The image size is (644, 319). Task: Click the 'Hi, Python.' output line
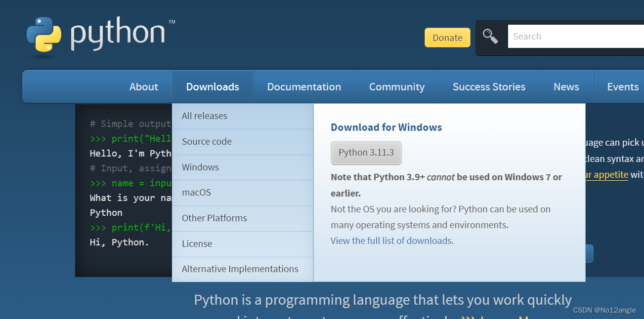119,242
